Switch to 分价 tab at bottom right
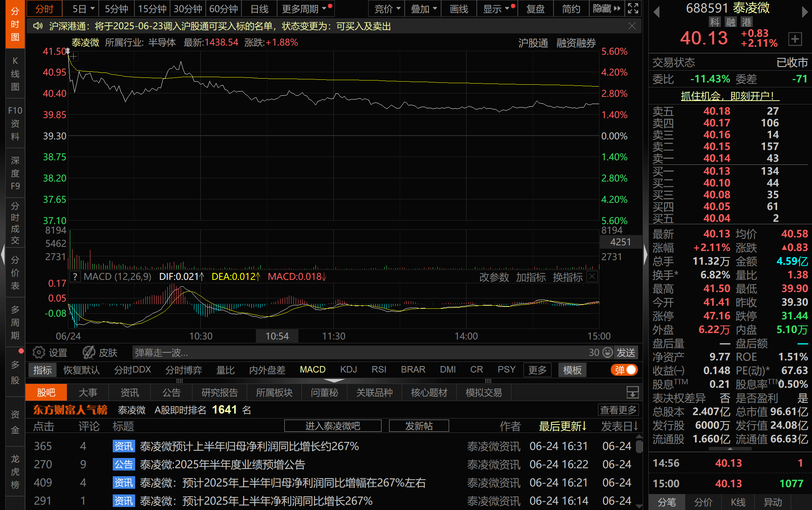812x510 pixels. tap(703, 502)
